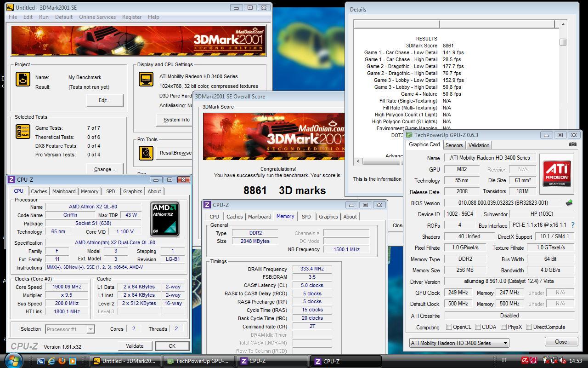Click the title icon of the CPU-Z Memory window
Image resolution: width=588 pixels, height=368 pixels.
[207, 205]
